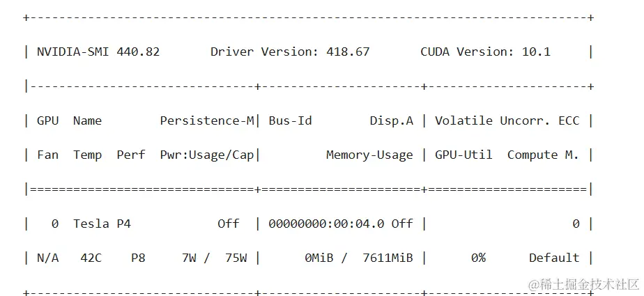Image resolution: width=644 pixels, height=296 pixels.
Task: Click the 7611MiB memory total
Action: pos(388,258)
